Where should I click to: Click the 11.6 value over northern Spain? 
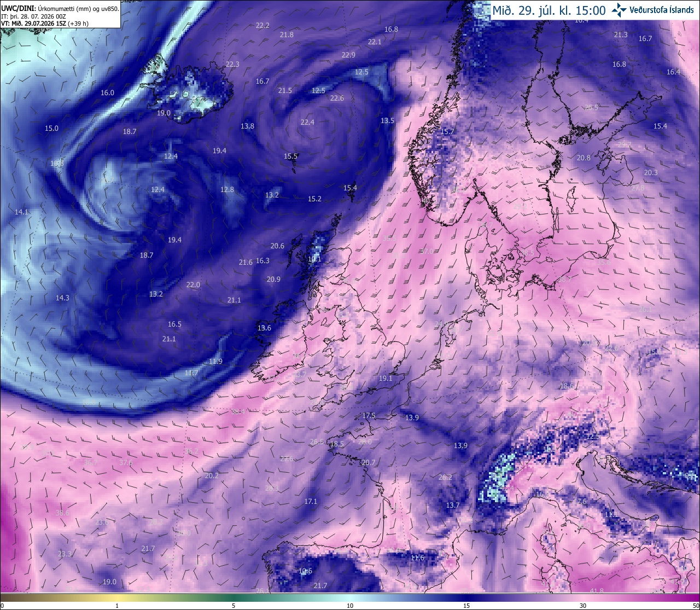click(417, 557)
